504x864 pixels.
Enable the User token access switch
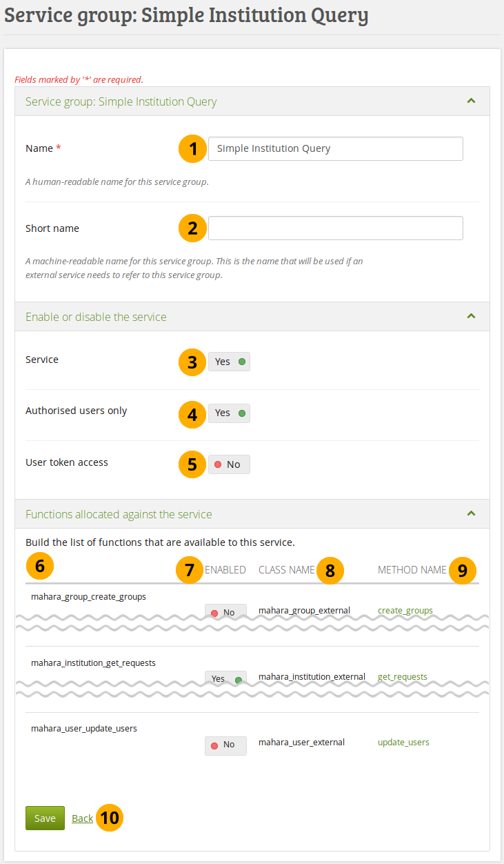click(x=229, y=464)
